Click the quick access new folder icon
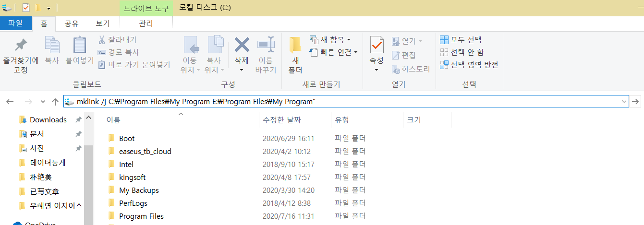 pyautogui.click(x=37, y=8)
